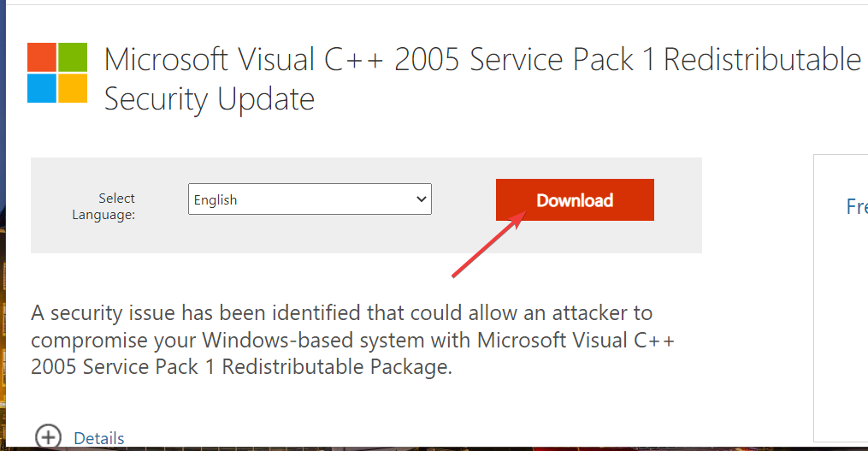Click the partially visible "Fre" link at right

[856, 206]
